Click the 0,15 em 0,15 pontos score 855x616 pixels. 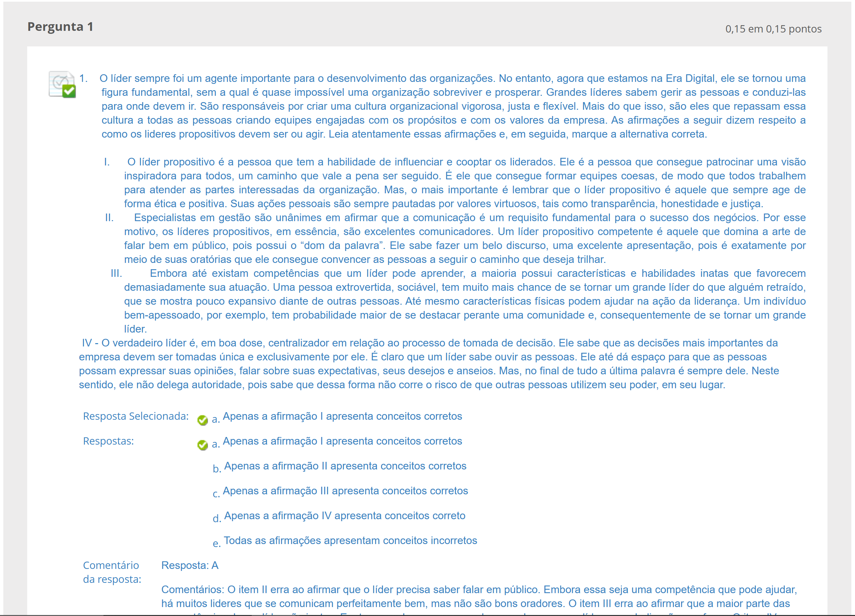click(773, 29)
